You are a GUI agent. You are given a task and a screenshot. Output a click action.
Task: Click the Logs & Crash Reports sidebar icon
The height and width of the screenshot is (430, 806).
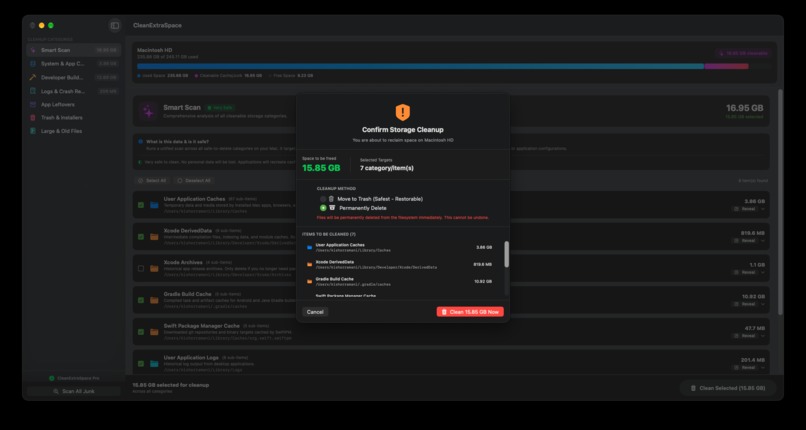click(33, 91)
